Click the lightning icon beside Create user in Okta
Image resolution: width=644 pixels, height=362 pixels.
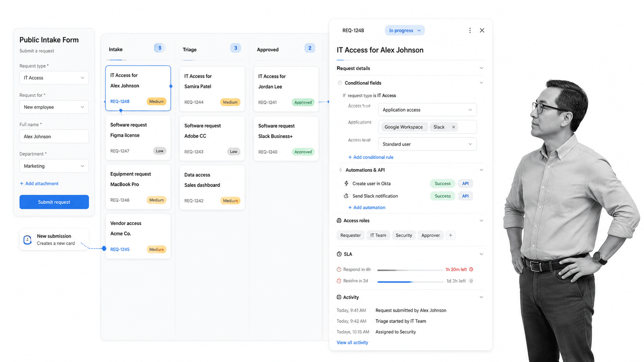coord(346,184)
